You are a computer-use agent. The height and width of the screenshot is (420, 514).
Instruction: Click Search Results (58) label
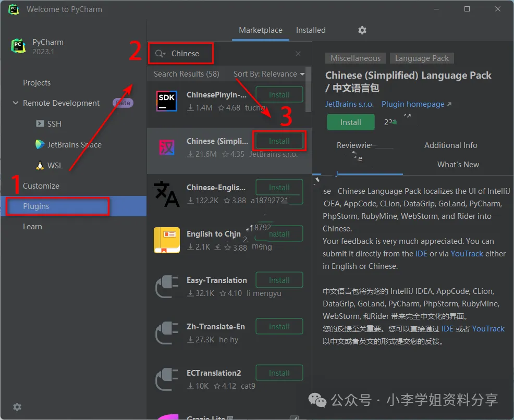pos(186,73)
